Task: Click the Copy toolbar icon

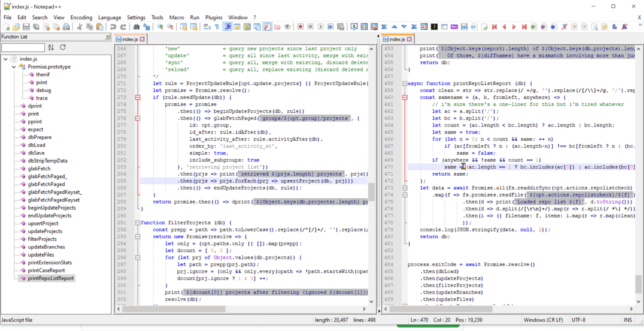Action: (x=90, y=27)
